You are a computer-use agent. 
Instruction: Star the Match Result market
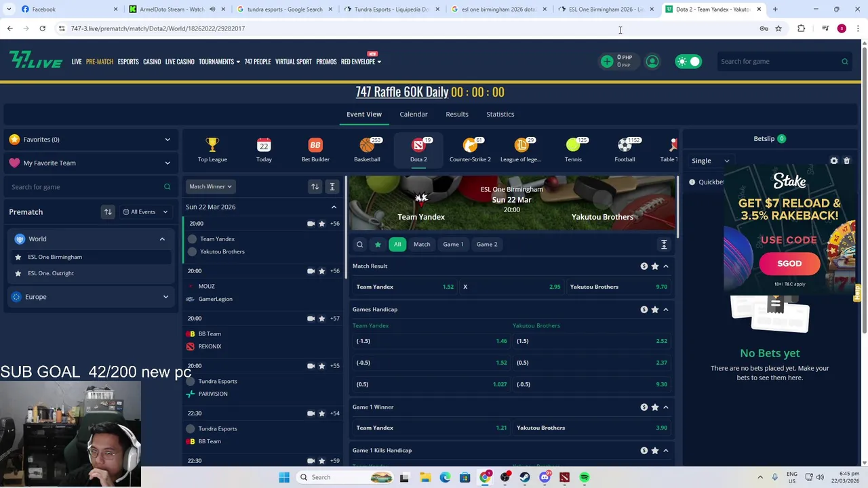click(654, 266)
